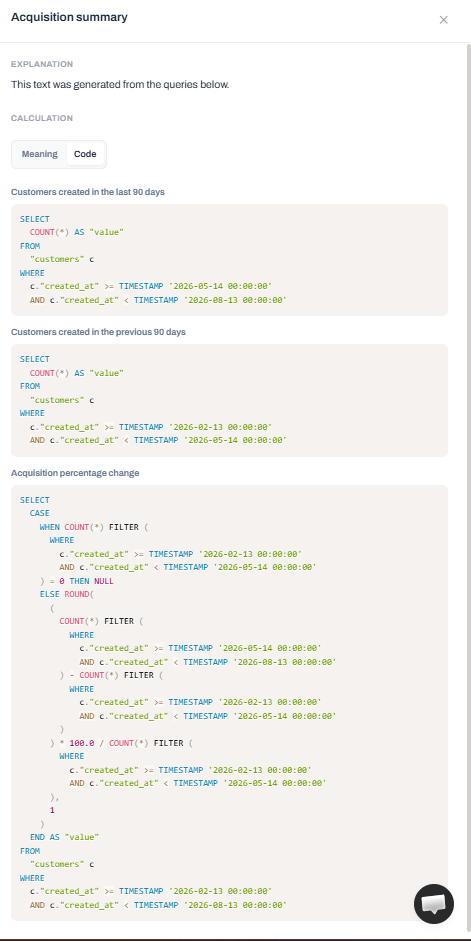Click the 'Acquisition summary' title
The width and height of the screenshot is (471, 941).
click(69, 17)
